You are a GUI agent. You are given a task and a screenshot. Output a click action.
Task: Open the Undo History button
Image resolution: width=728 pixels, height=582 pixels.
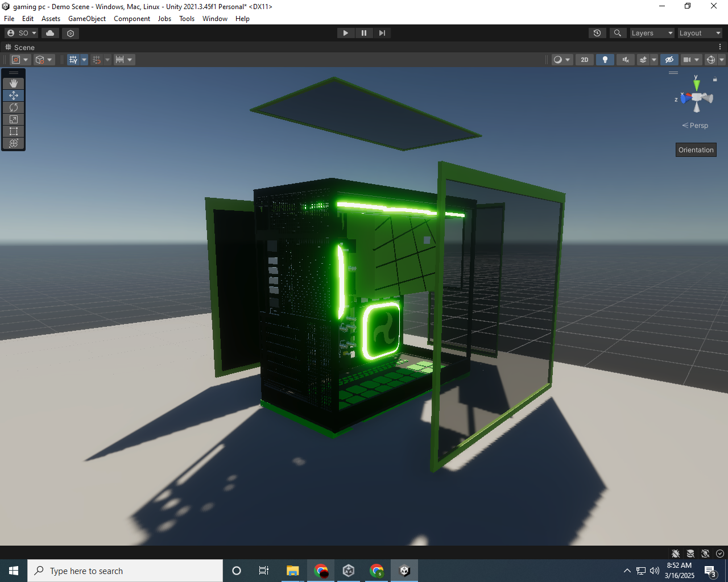[x=597, y=33]
